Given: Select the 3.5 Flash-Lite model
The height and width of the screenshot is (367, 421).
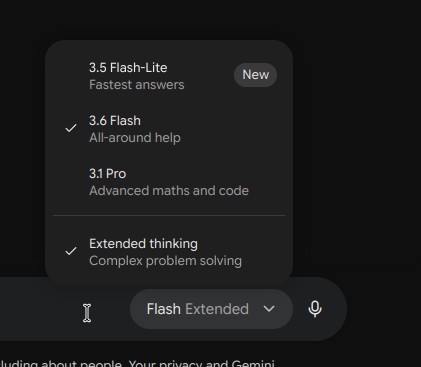Looking at the screenshot, I should pyautogui.click(x=169, y=76).
